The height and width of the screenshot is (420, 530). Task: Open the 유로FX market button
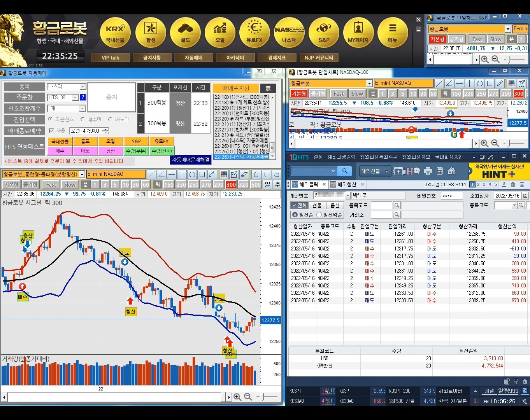tap(254, 33)
